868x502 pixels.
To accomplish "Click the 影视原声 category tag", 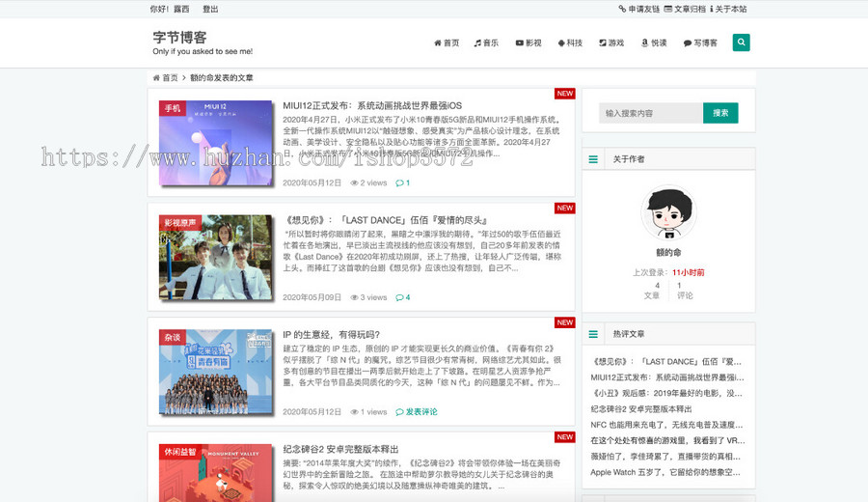I will [180, 223].
